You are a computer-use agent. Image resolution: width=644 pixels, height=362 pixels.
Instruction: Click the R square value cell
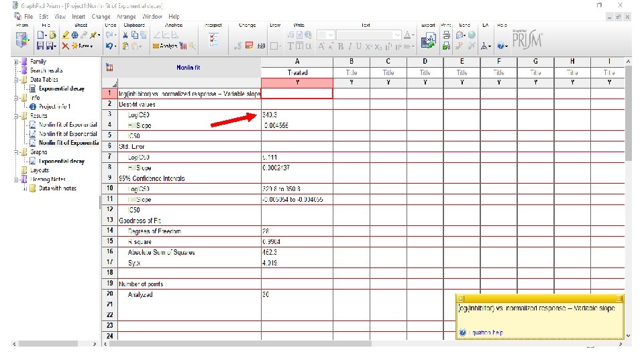pos(297,242)
